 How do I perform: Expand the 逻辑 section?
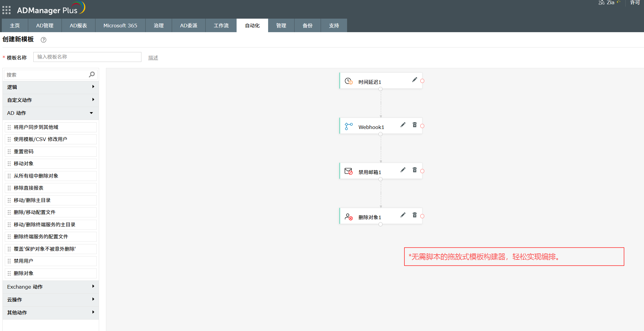pos(50,87)
